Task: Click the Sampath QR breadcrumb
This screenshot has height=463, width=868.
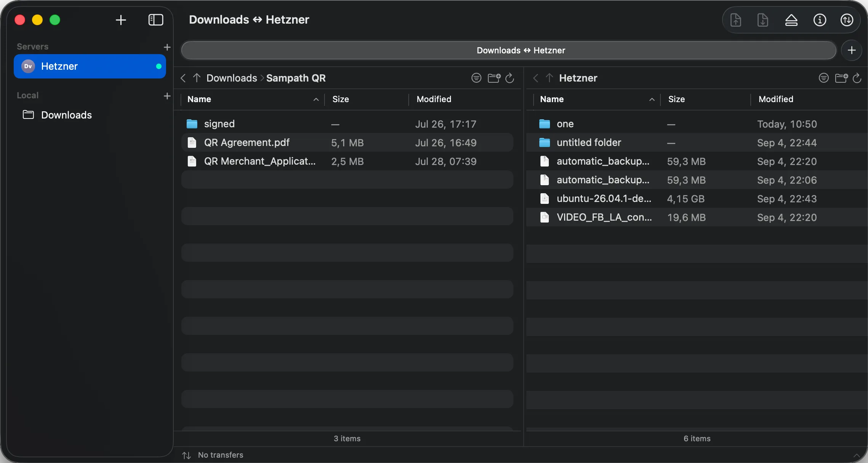Action: point(296,78)
